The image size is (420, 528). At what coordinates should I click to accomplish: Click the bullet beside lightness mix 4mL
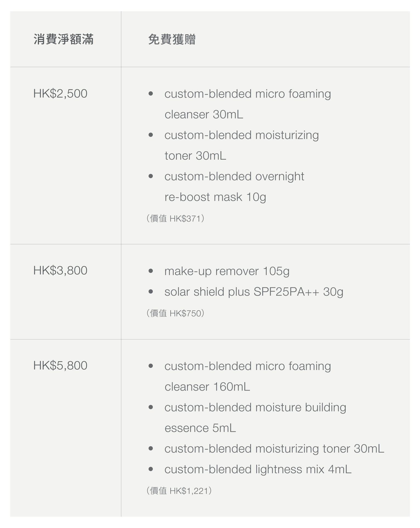151,469
